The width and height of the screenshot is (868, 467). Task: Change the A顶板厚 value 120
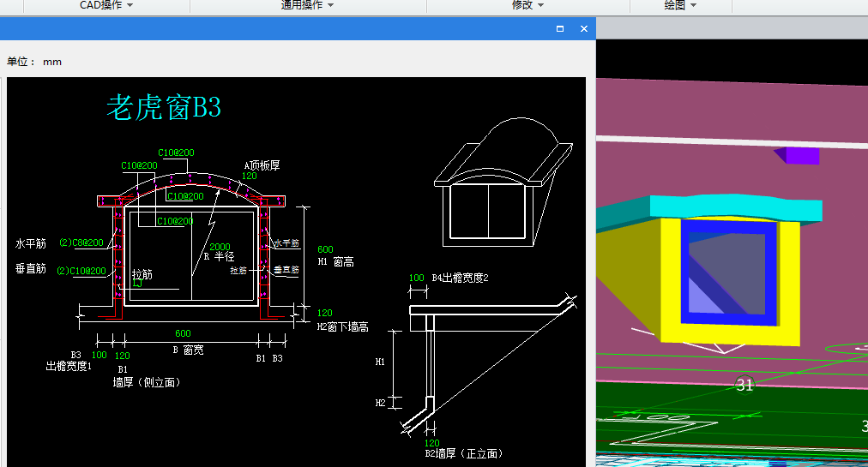click(x=249, y=176)
